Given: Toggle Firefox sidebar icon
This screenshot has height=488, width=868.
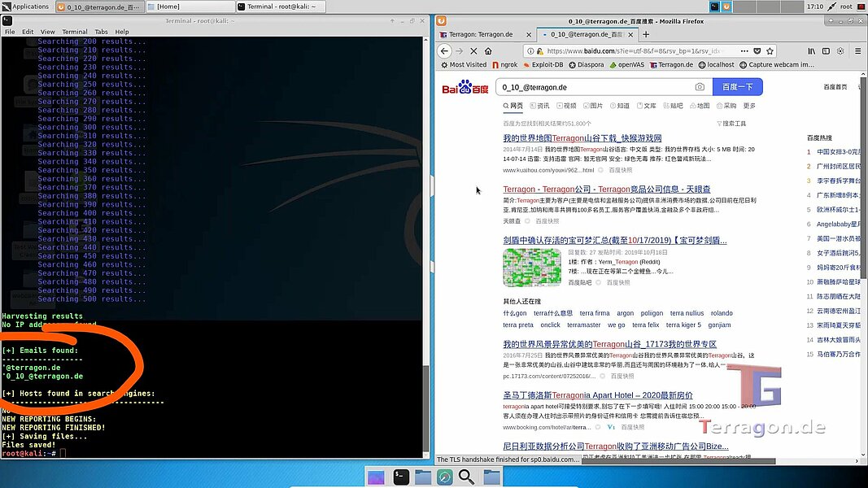Looking at the screenshot, I should click(826, 51).
